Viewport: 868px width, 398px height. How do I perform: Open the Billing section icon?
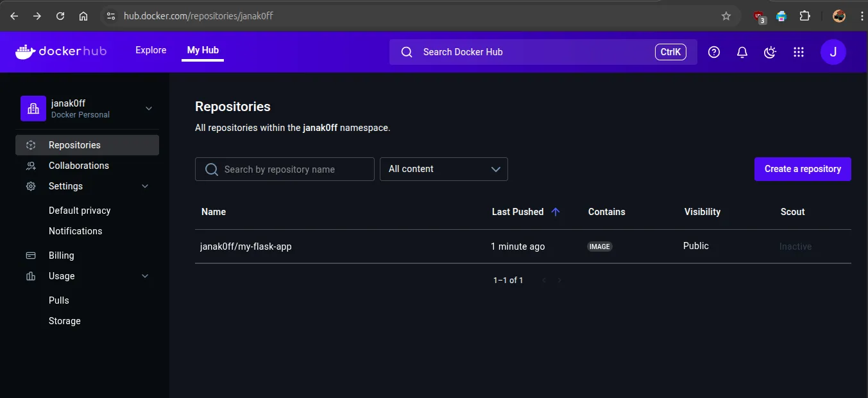(31, 255)
